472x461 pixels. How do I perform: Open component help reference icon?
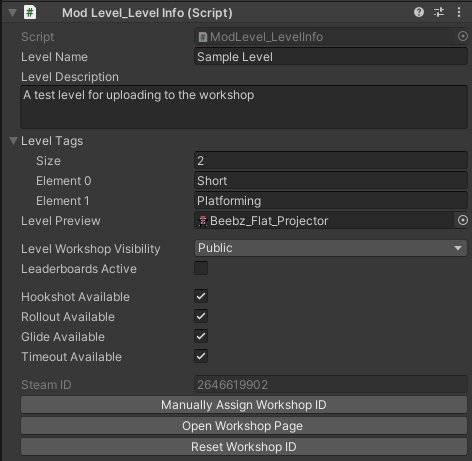[419, 12]
